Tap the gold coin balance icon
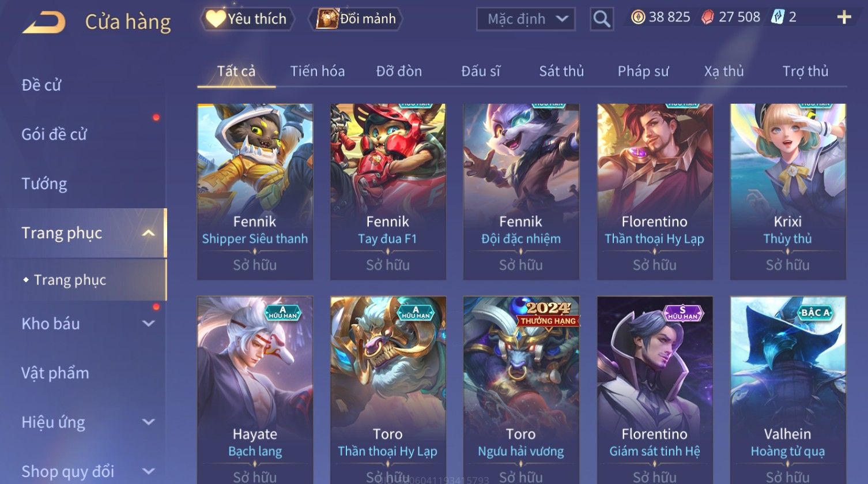Viewport: 868px width, 484px height. click(638, 17)
